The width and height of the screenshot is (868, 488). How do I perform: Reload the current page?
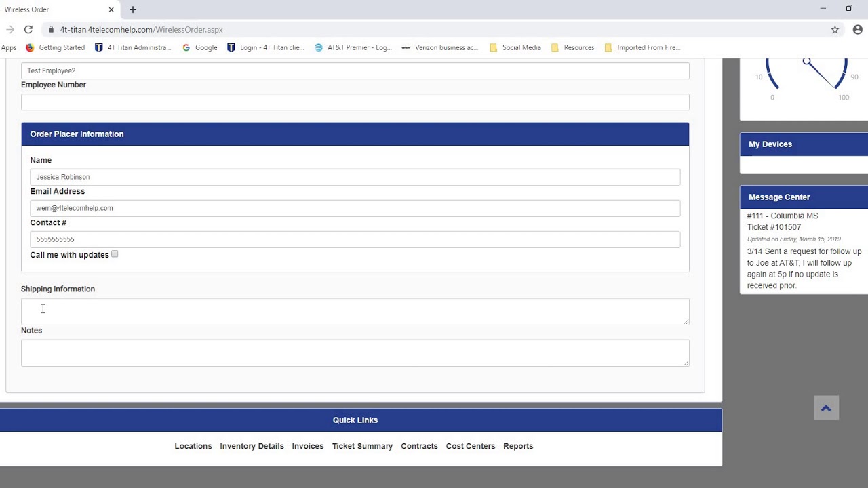click(28, 29)
